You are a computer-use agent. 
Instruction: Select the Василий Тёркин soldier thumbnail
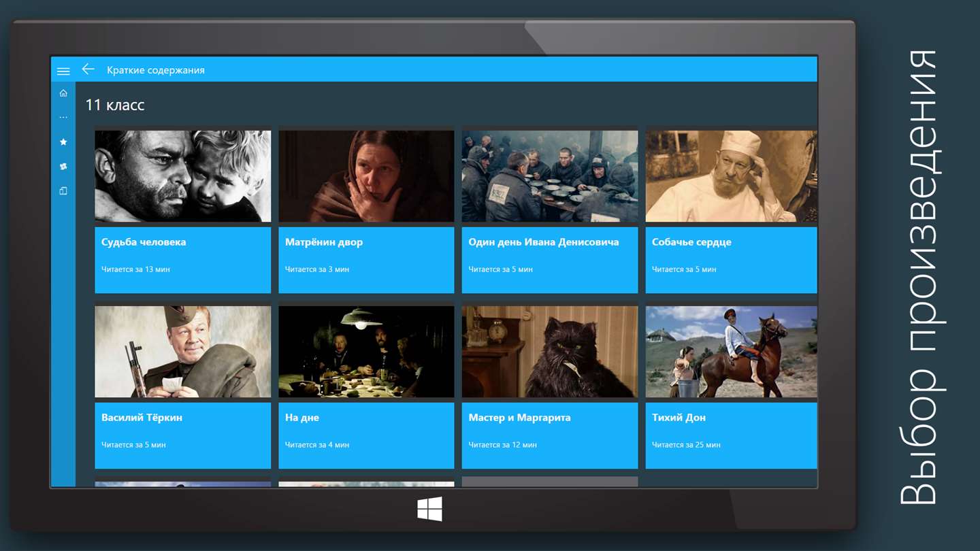182,352
